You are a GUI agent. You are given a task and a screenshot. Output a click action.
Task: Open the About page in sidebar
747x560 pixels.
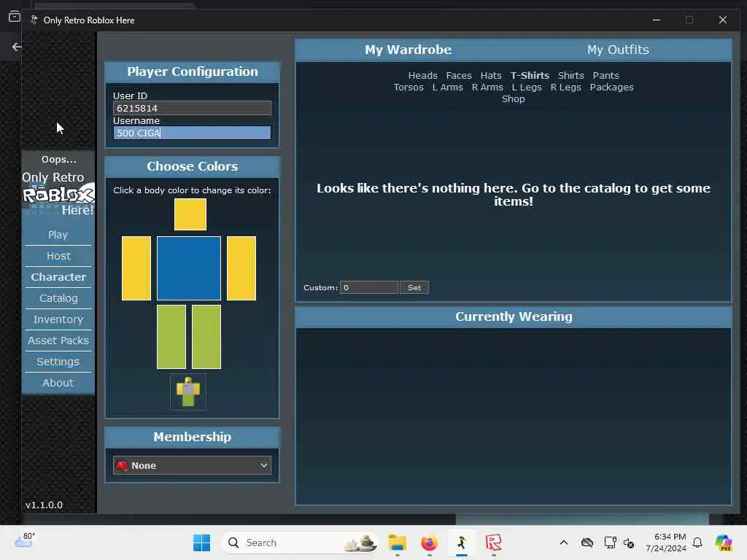coord(58,383)
